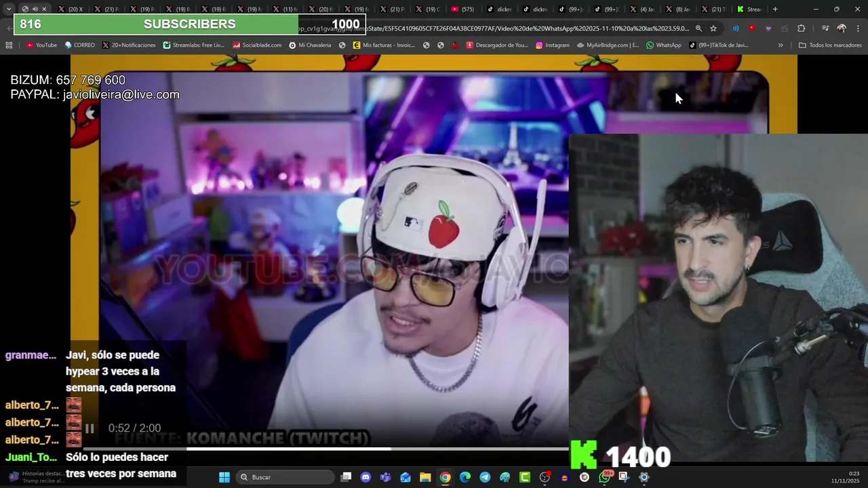Open Telegram from the taskbar
Screen dimensions: 868x488
[x=485, y=477]
